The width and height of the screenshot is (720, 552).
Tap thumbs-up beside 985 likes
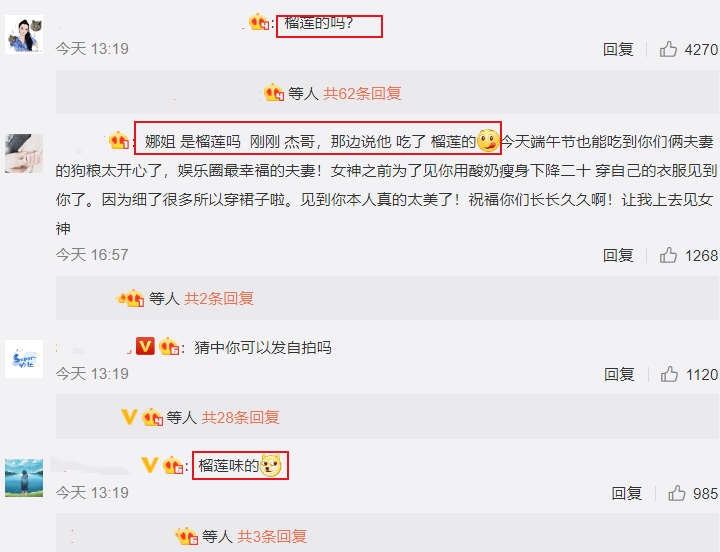[x=677, y=493]
